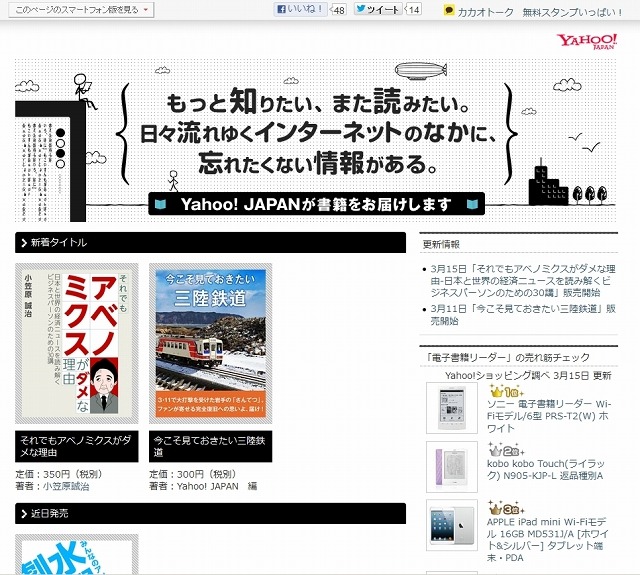Viewport: 640px width, 575px height.
Task: Open the カカオトーク 無料スタンプいっぱい link
Action: click(x=540, y=12)
